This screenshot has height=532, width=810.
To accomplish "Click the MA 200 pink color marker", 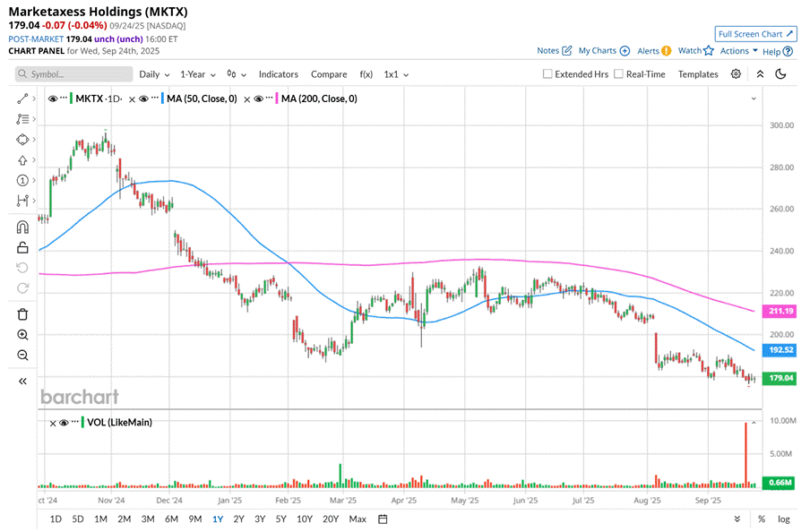I will 277,99.
